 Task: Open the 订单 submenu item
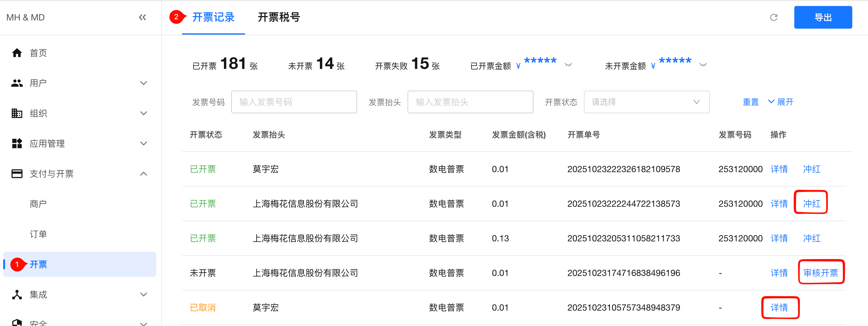[x=38, y=234]
